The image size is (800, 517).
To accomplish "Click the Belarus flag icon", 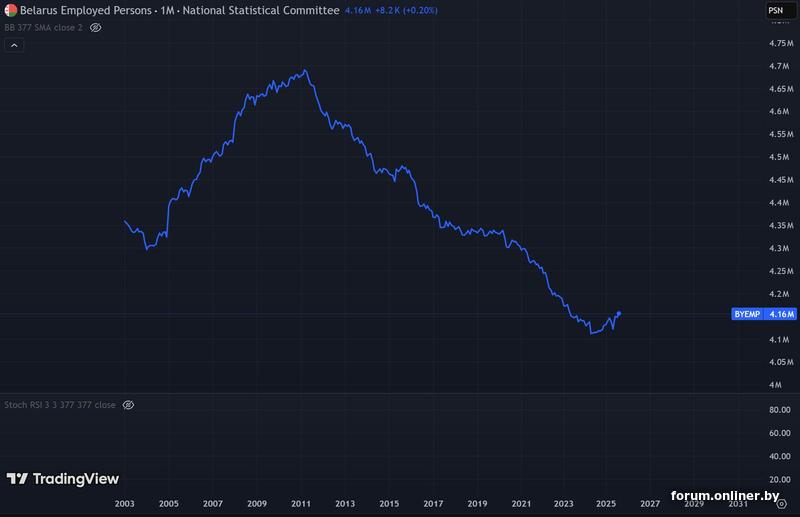I will pos(10,10).
